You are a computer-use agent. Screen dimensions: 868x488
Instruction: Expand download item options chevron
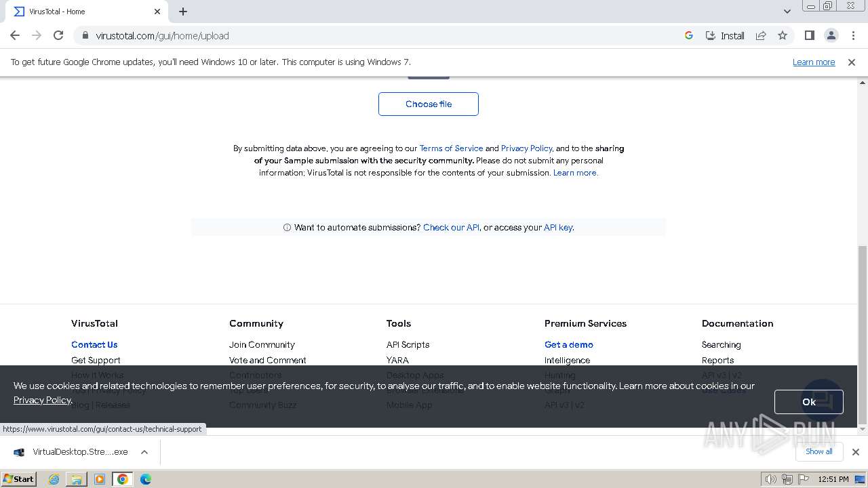[x=144, y=452]
